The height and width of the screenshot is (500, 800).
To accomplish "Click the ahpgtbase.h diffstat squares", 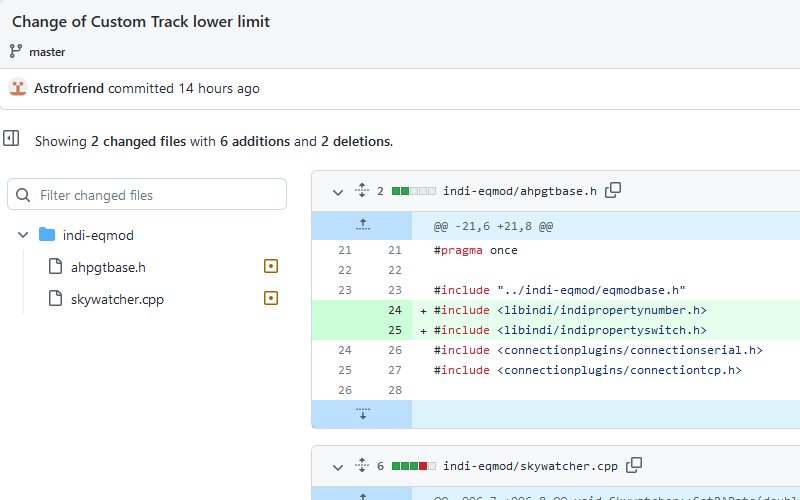I will tap(414, 191).
